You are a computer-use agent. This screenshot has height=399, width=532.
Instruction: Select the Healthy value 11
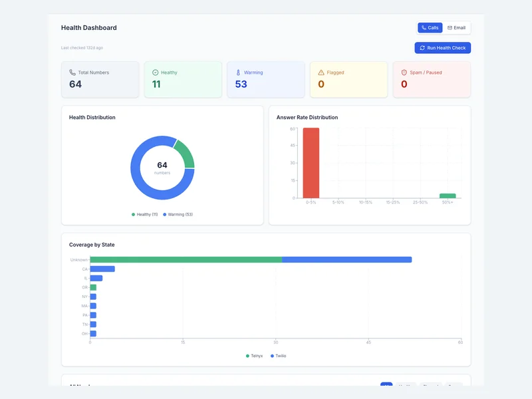coord(156,84)
